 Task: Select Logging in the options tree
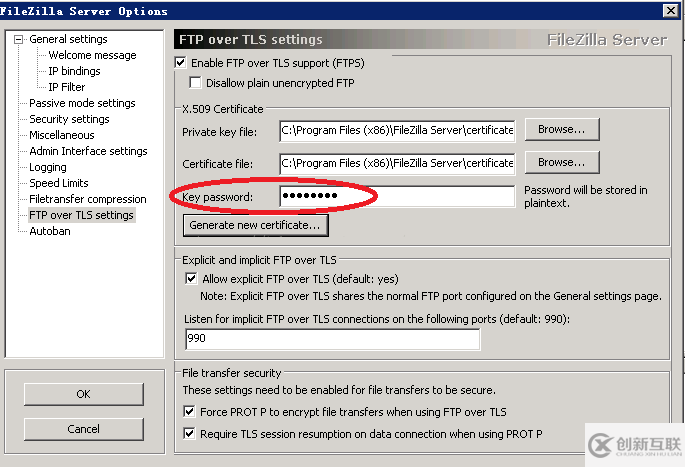(x=48, y=167)
